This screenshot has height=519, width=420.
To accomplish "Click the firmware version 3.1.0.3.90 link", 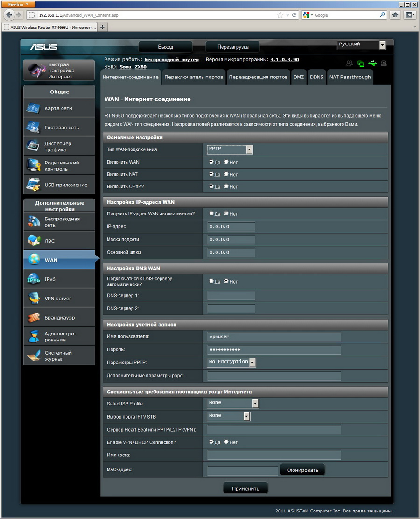I will coord(284,60).
